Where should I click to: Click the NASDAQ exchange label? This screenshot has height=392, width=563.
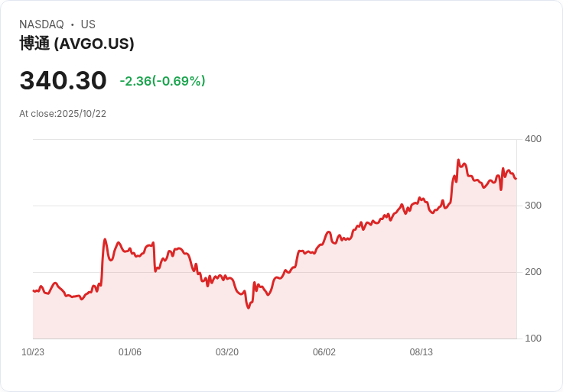41,24
